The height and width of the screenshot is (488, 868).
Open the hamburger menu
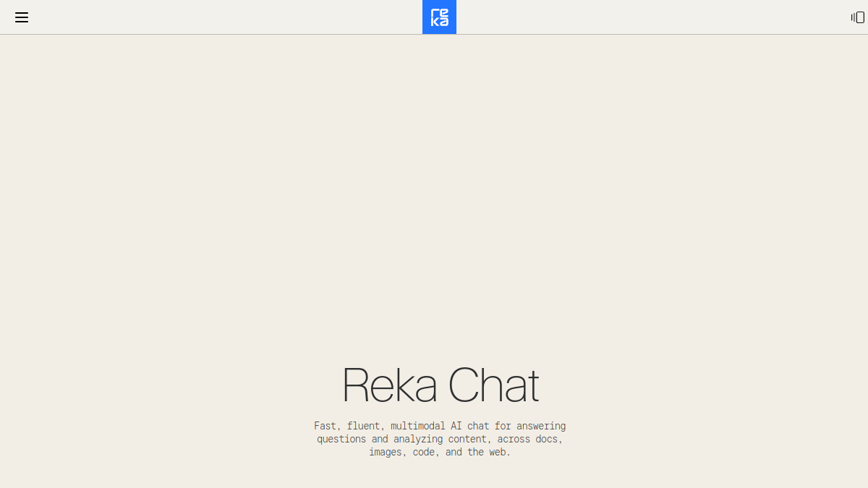[22, 17]
